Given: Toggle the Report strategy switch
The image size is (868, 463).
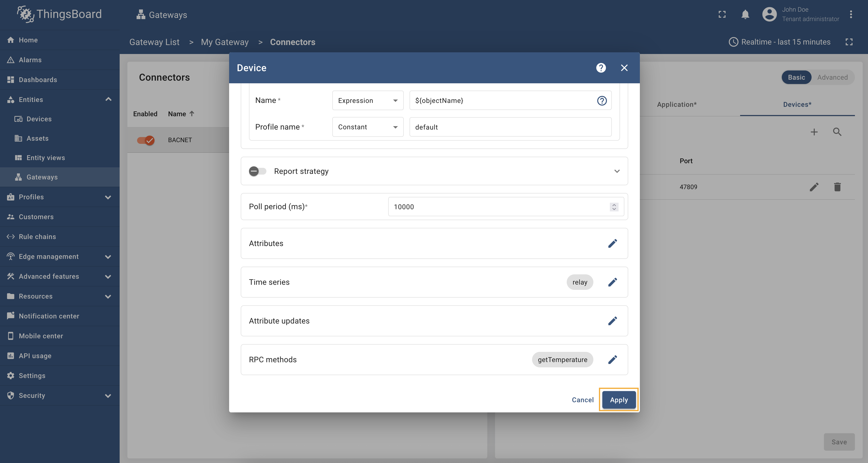Looking at the screenshot, I should (x=257, y=171).
